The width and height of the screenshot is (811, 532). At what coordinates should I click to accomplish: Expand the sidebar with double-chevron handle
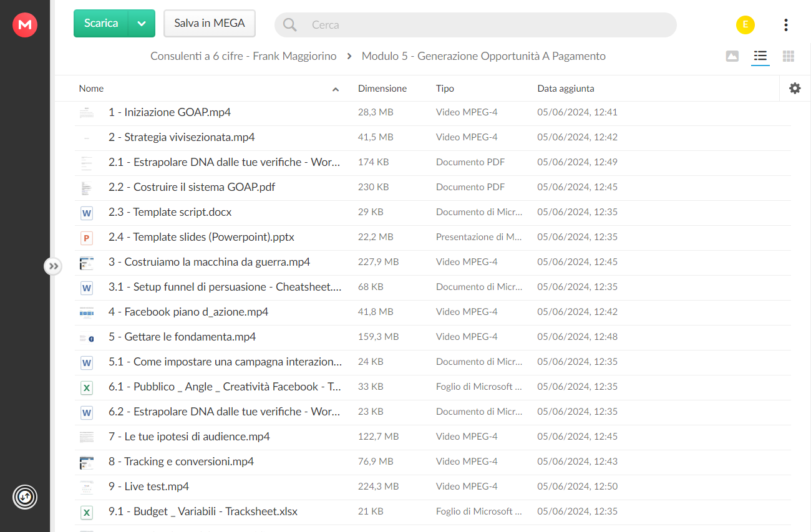tap(54, 266)
